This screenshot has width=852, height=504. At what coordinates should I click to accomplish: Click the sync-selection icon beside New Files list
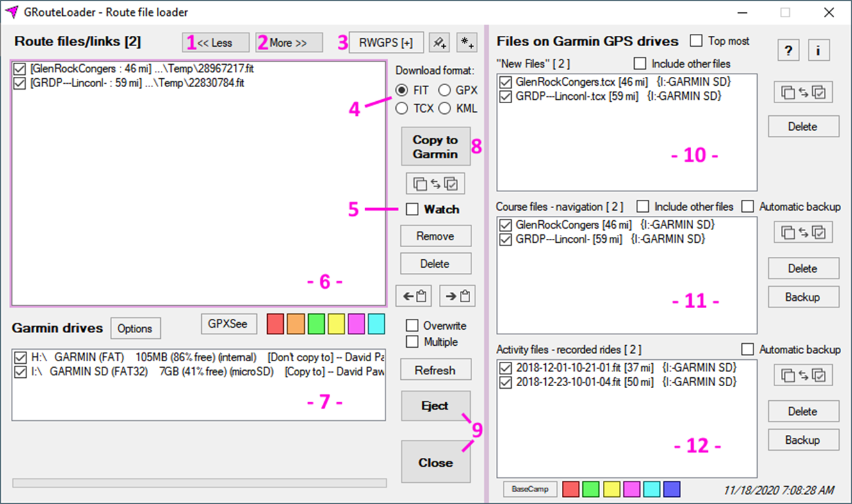click(803, 92)
